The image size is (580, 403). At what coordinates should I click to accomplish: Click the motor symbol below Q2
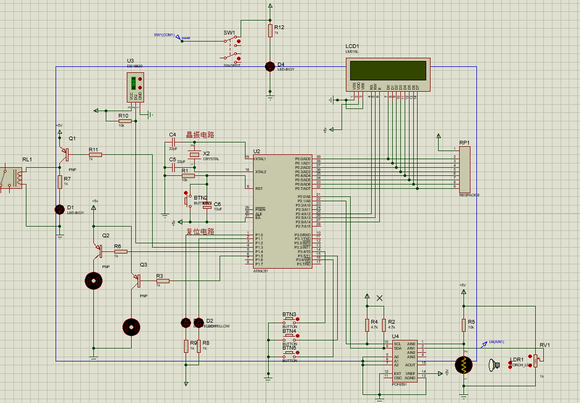(94, 281)
